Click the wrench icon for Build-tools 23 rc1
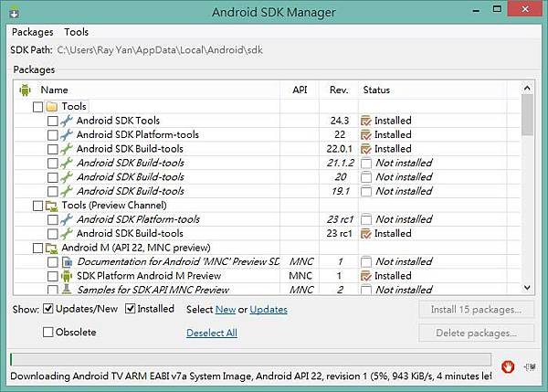 tap(67, 233)
